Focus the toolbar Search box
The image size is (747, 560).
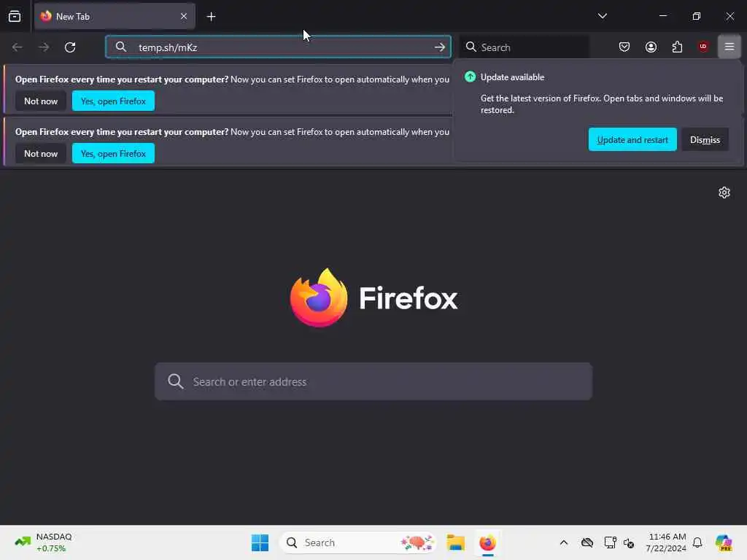[524, 47]
